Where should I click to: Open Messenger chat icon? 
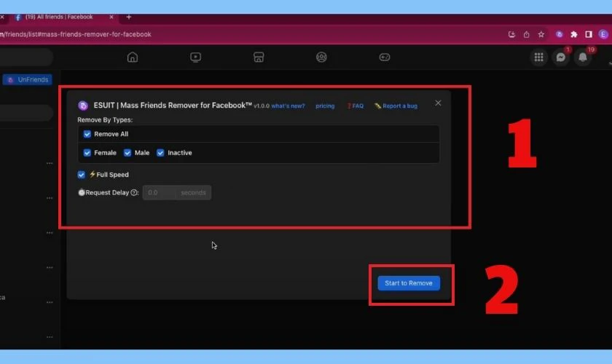[x=561, y=58]
